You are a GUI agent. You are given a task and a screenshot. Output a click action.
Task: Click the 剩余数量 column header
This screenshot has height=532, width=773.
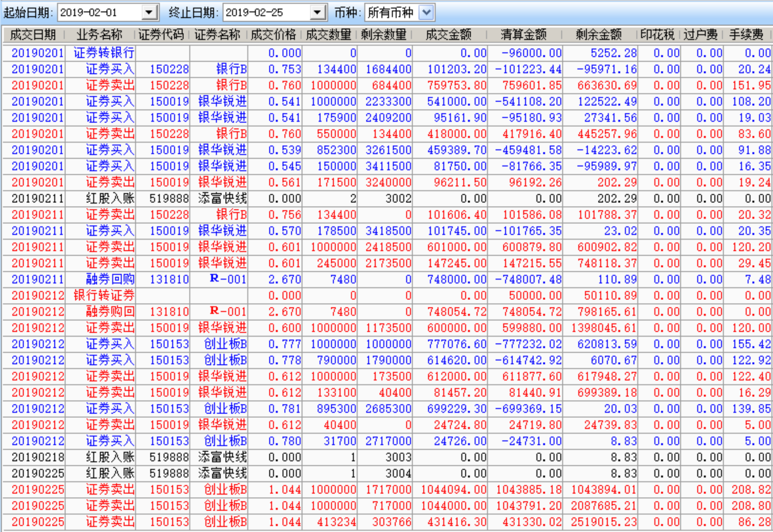click(x=385, y=35)
